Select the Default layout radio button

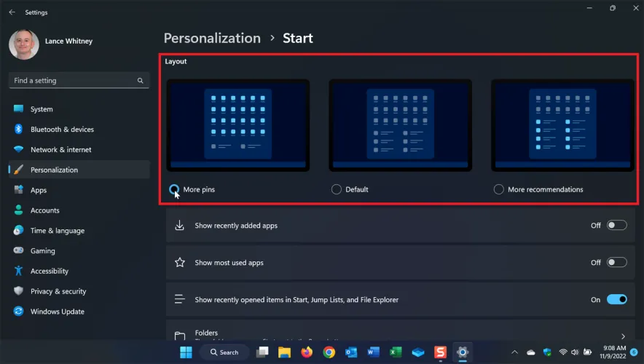coord(336,189)
